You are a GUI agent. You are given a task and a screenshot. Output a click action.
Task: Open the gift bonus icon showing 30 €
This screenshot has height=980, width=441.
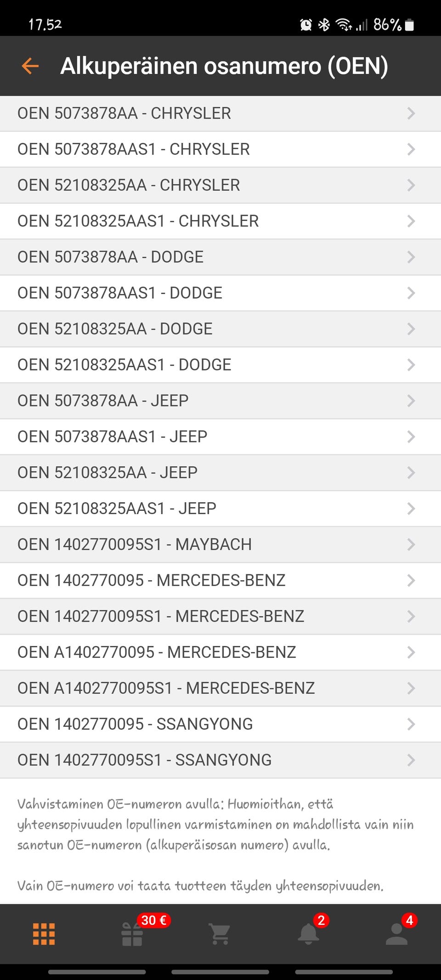point(132,934)
